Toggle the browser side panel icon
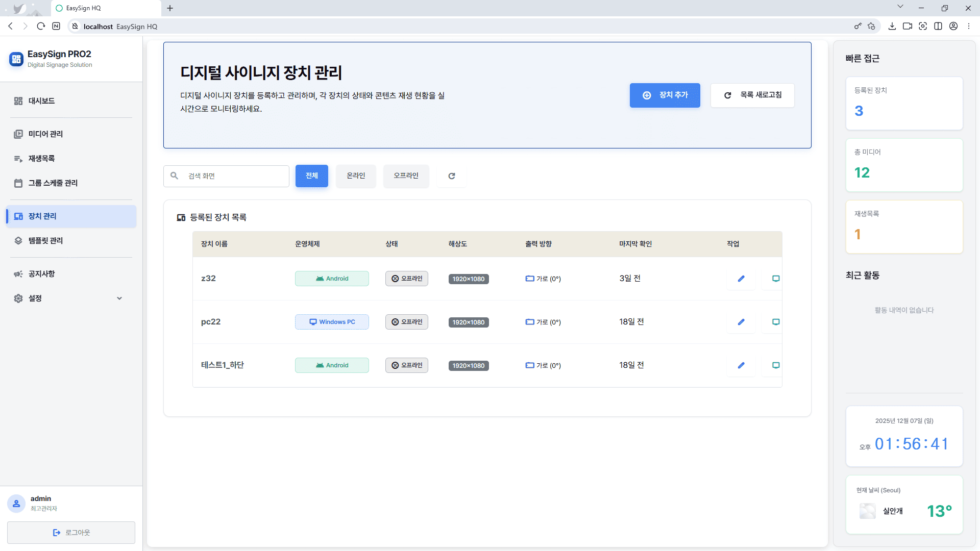Image resolution: width=980 pixels, height=551 pixels. [938, 26]
